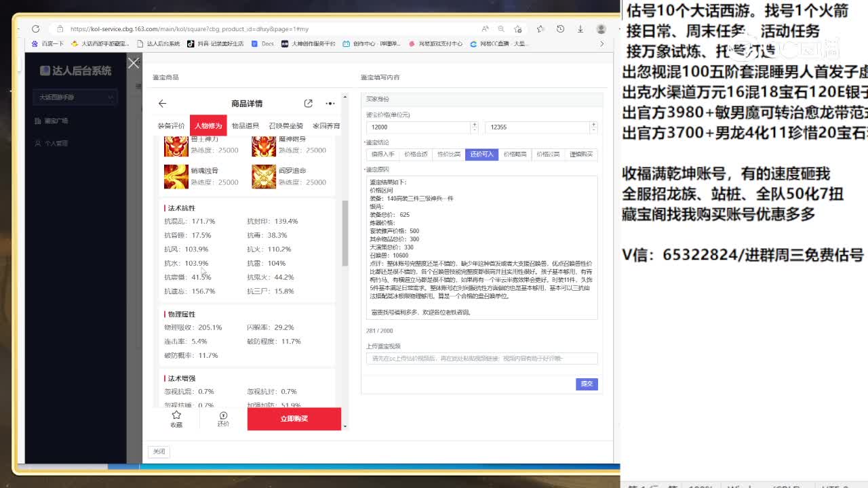Click the 个人管理 sidebar icon
868x488 pixels.
pos(38,143)
